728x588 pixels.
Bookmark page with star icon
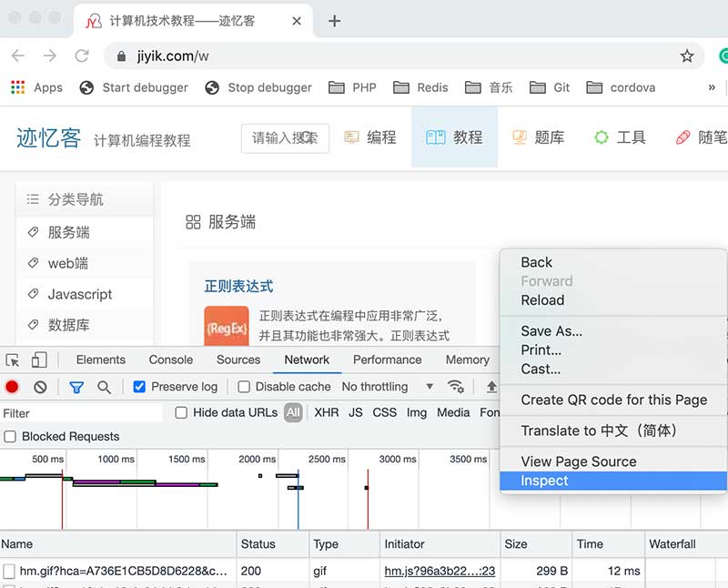tap(687, 56)
